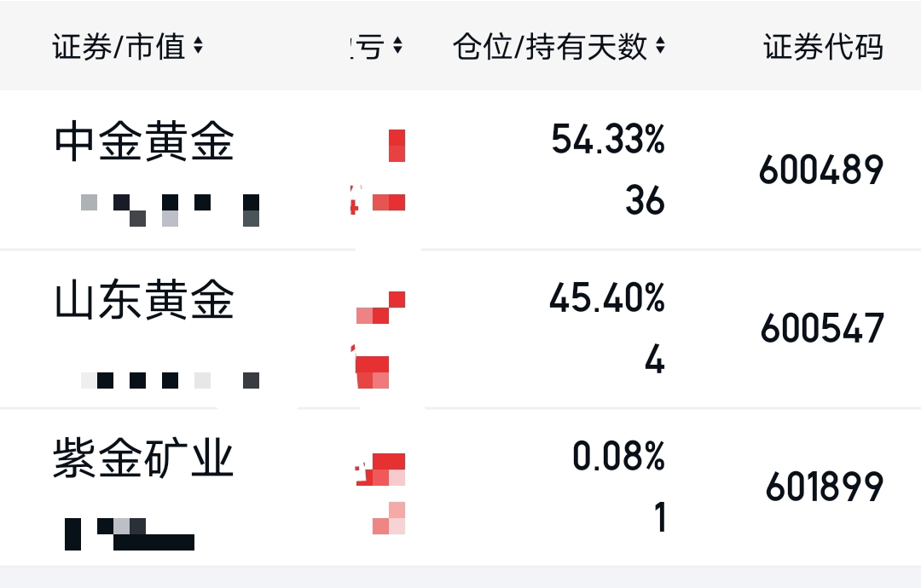
Task: Select the 54.33% position value
Action: [608, 140]
